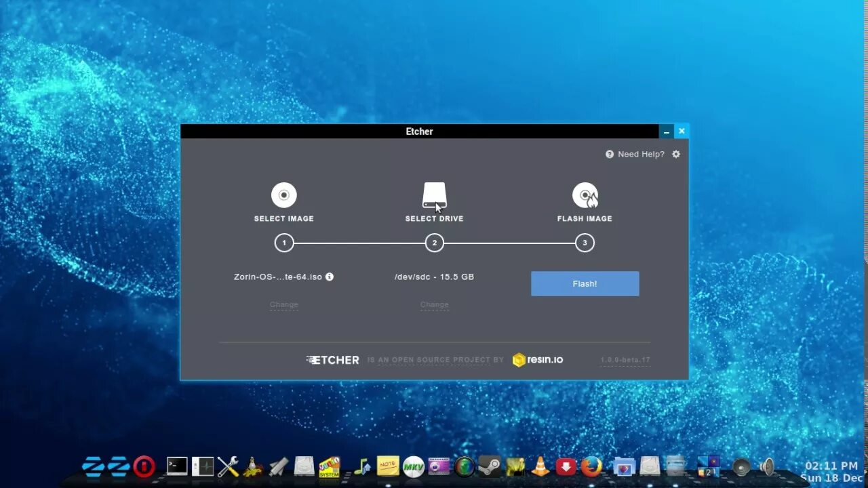Close the Etcher window
Viewport: 868px width, 488px height.
click(682, 131)
